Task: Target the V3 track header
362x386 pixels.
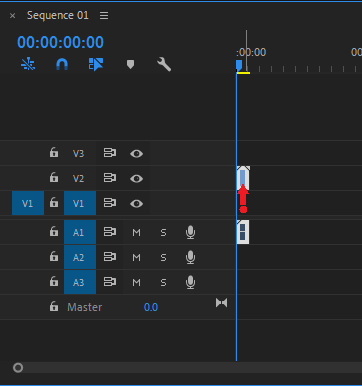Action: pyautogui.click(x=79, y=153)
